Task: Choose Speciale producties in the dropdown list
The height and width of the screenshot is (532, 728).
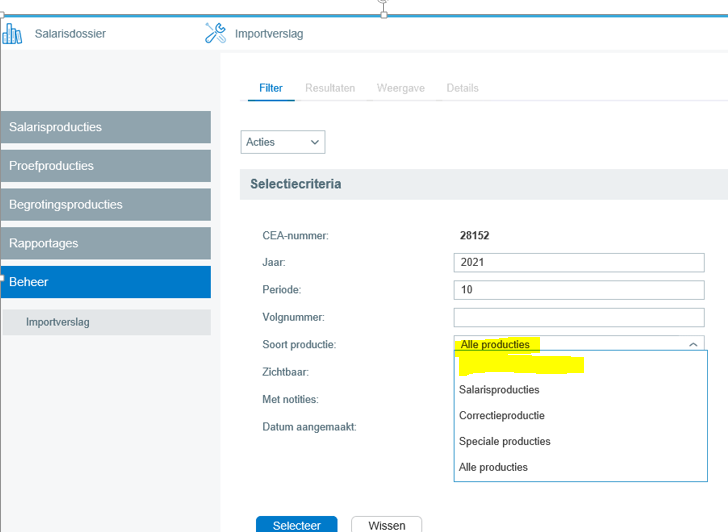Action: click(x=580, y=441)
